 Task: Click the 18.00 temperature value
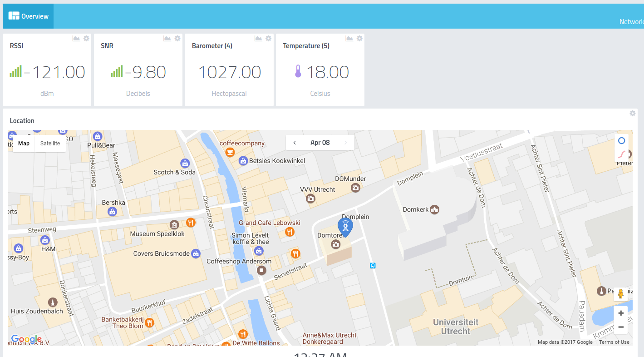pyautogui.click(x=328, y=72)
